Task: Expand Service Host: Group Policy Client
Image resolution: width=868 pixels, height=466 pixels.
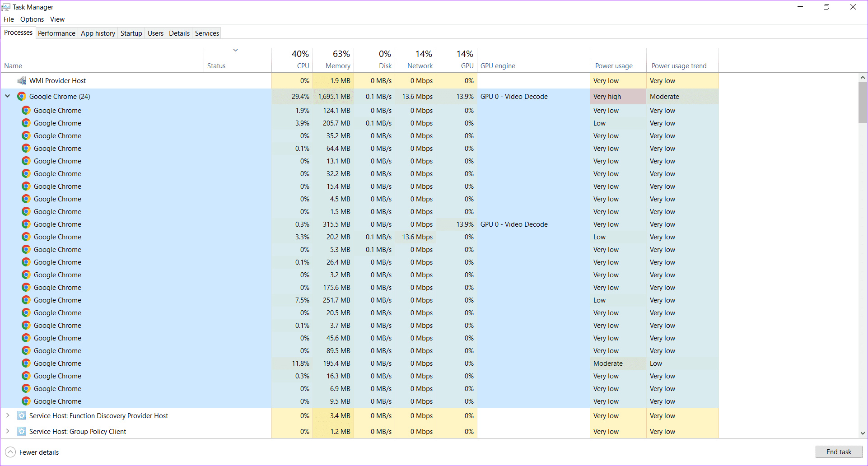Action: tap(8, 431)
